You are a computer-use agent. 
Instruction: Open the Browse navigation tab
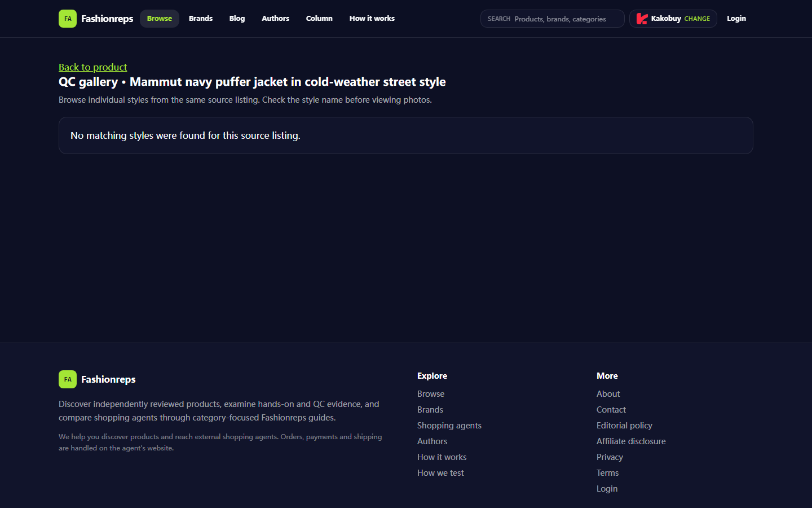[x=160, y=19]
